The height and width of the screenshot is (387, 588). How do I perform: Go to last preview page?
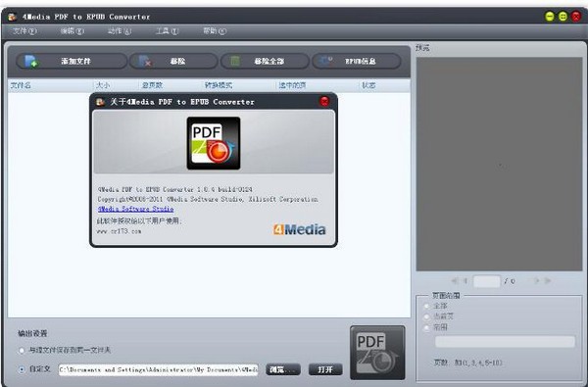(548, 280)
